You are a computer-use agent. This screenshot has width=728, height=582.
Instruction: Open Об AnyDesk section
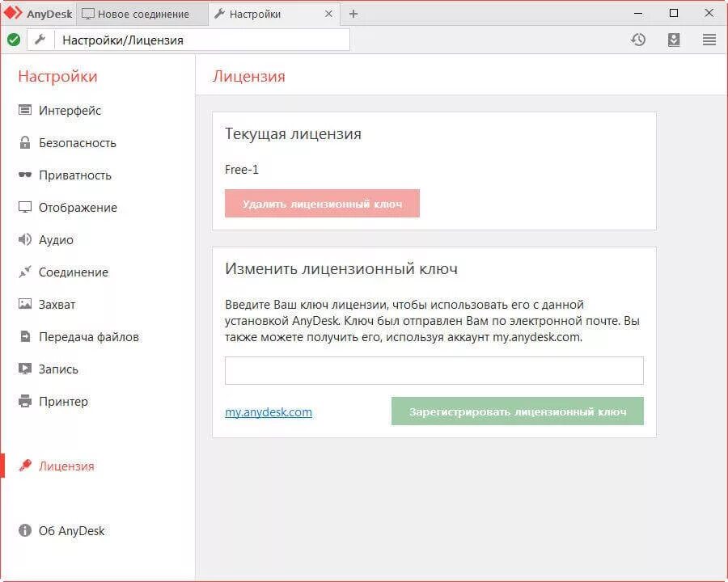pos(71,531)
